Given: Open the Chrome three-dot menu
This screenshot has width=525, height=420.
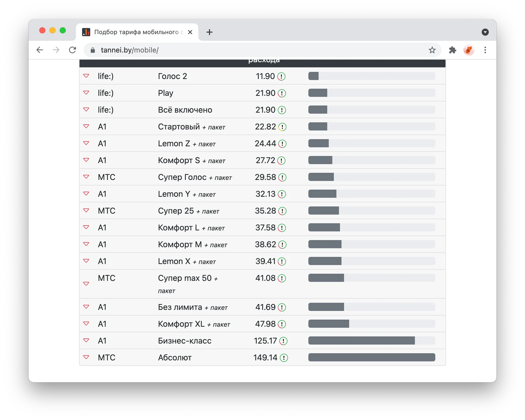Looking at the screenshot, I should pos(485,50).
